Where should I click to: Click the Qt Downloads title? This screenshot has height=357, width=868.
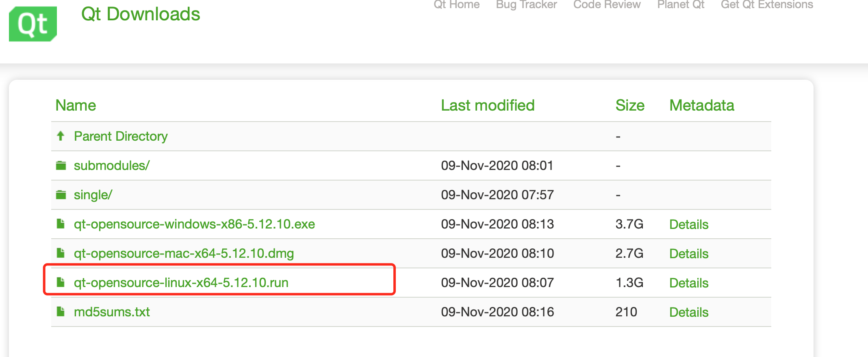tap(141, 14)
